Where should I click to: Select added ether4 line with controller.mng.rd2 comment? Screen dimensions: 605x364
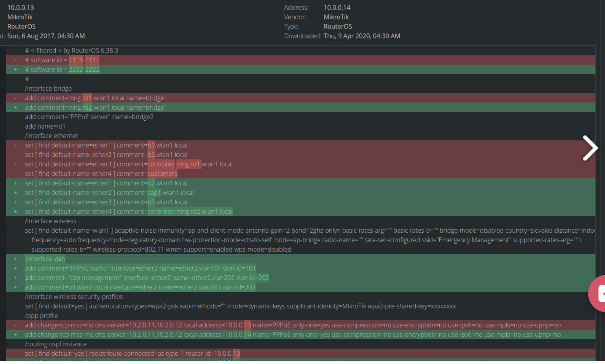tap(301, 211)
